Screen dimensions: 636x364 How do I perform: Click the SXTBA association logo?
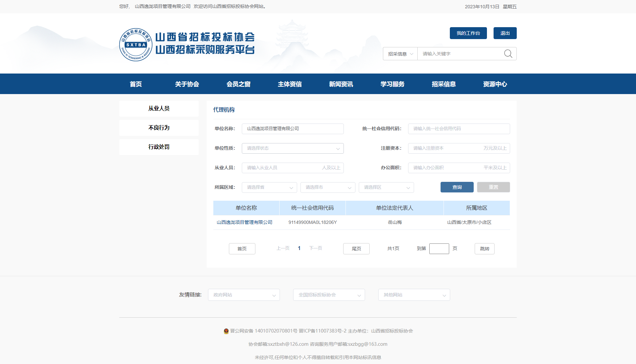point(135,45)
